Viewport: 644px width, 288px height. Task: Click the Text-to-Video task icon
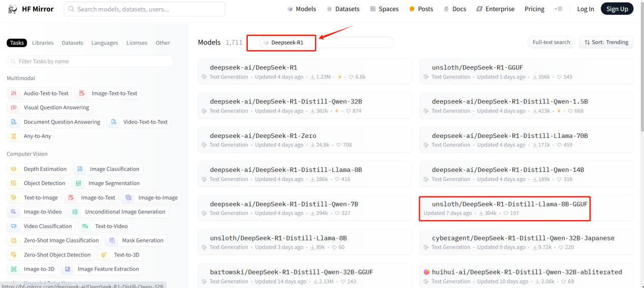[85, 226]
